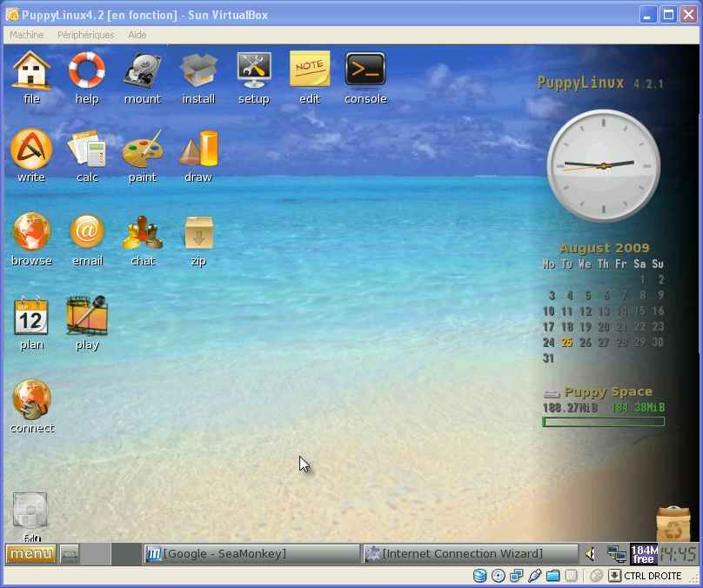
Task: Minimize the VirtualBox window
Action: (x=647, y=15)
